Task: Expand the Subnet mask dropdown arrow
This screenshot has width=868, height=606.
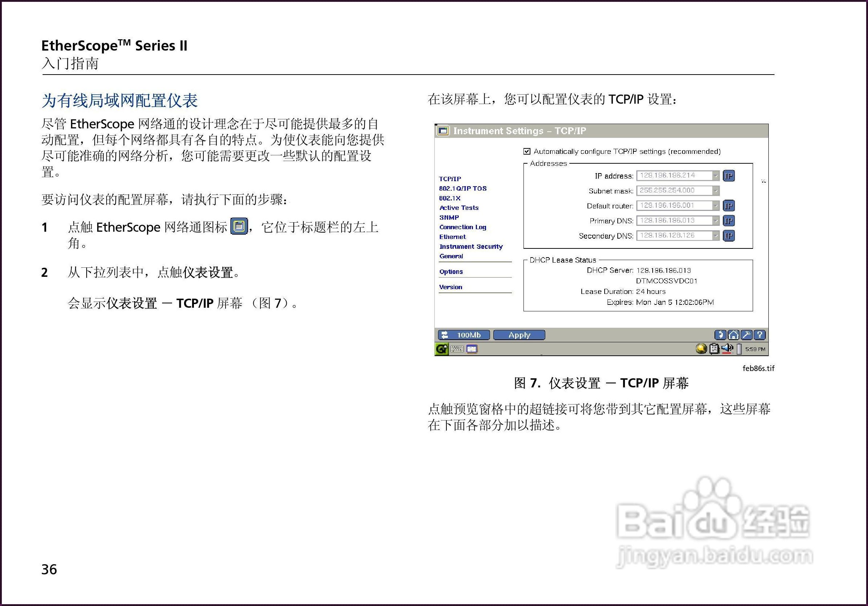Action: [715, 191]
